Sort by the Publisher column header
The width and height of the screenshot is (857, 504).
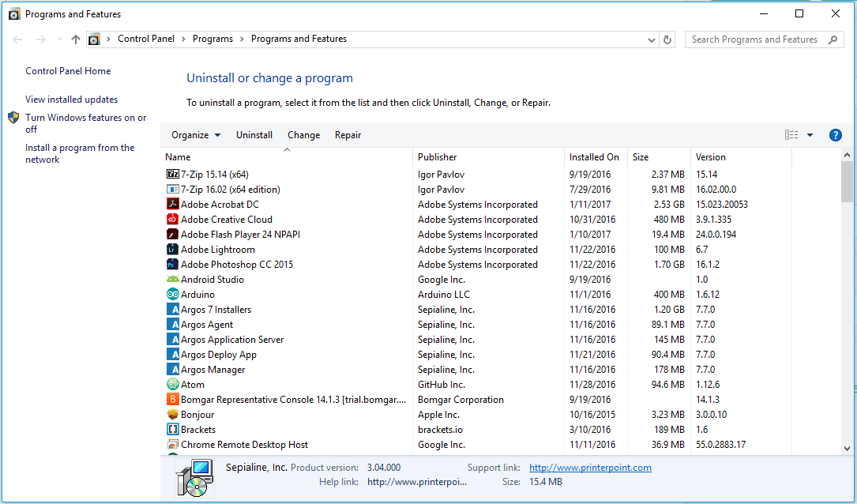coord(489,157)
